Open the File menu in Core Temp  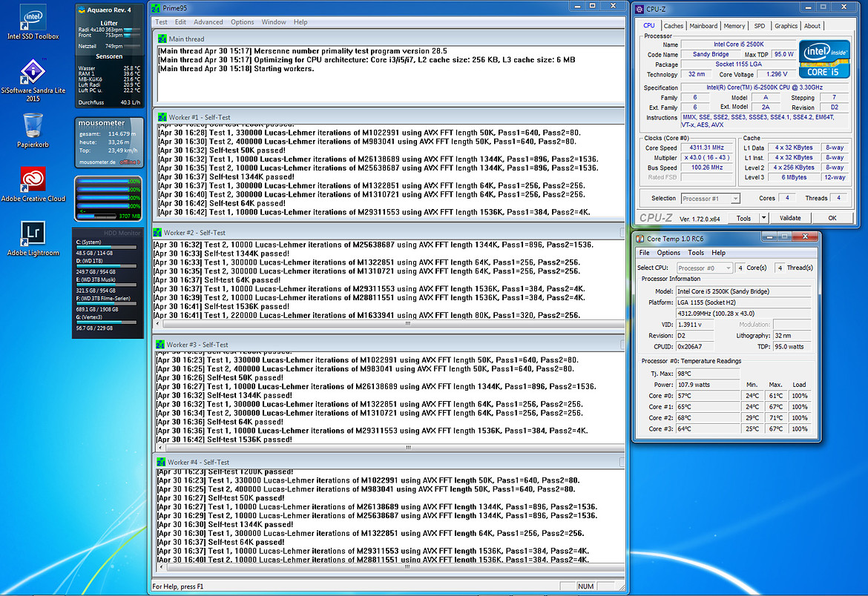click(645, 253)
